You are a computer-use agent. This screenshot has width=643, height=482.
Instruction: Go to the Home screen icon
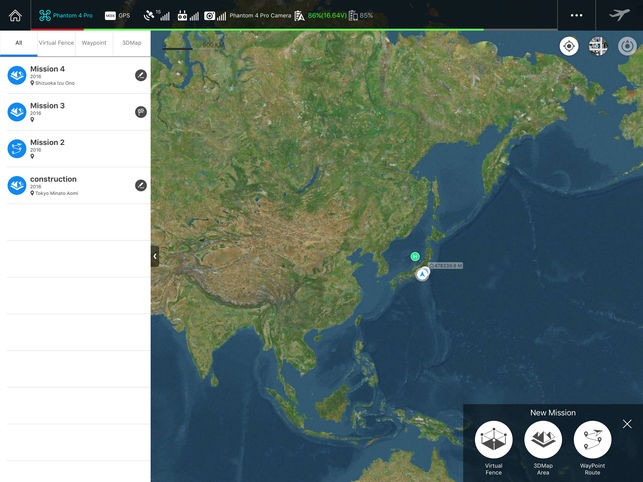point(14,15)
